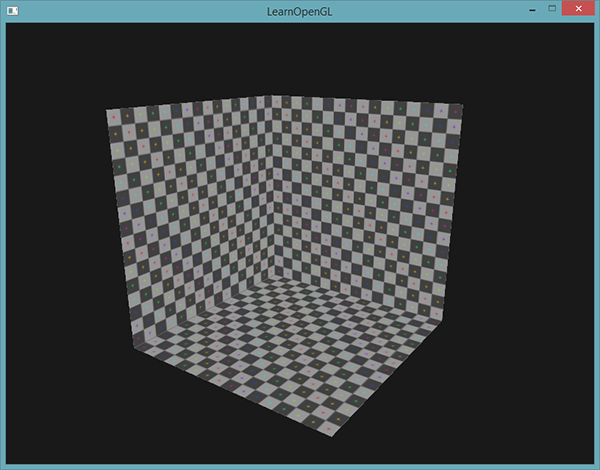Click the application icon in the title bar

[12, 10]
